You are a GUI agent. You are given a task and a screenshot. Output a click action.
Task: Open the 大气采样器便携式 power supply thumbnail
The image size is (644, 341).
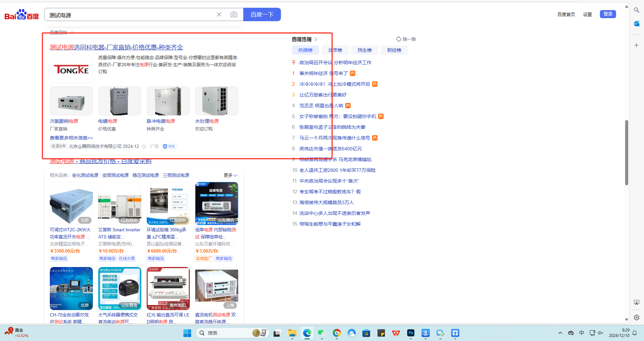click(x=120, y=289)
